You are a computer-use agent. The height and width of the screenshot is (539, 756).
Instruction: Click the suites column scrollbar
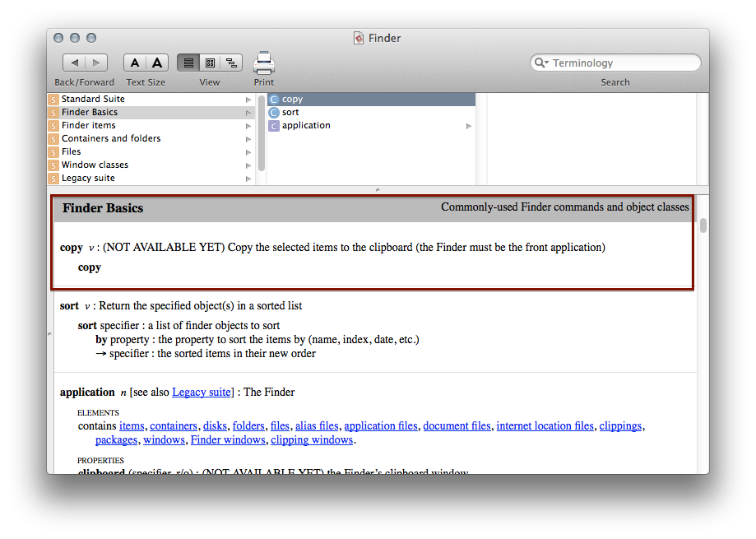(x=262, y=132)
